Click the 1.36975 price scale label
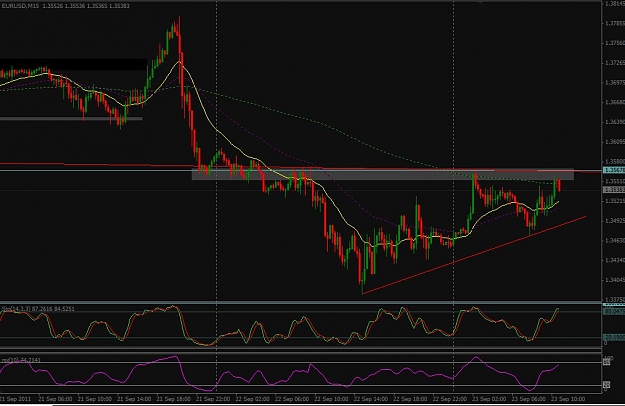This screenshot has height=406, width=625. pyautogui.click(x=615, y=82)
